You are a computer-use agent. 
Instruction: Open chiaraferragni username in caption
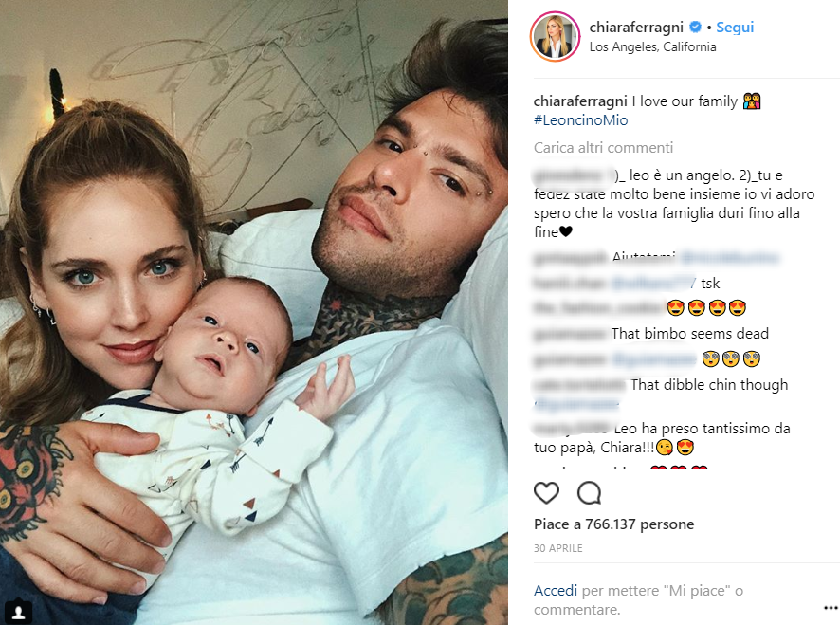pyautogui.click(x=580, y=101)
